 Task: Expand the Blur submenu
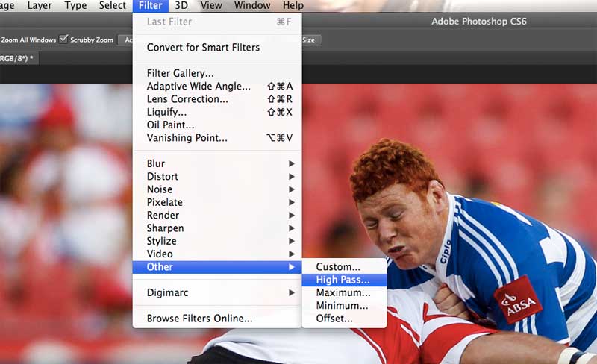tap(217, 163)
